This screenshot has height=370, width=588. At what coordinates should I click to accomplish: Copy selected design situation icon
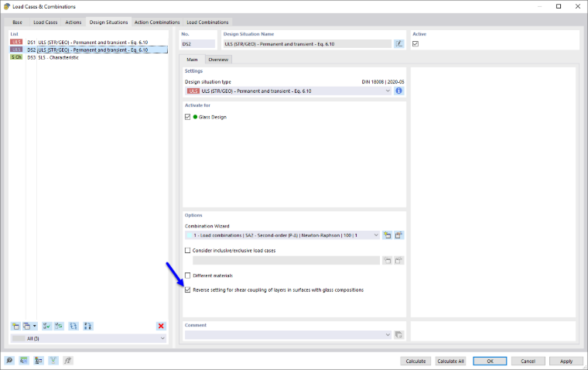(26, 326)
